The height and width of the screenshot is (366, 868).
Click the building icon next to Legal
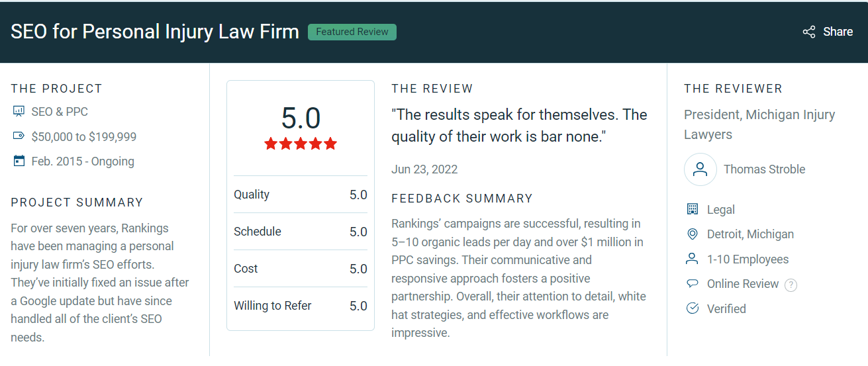tap(693, 210)
